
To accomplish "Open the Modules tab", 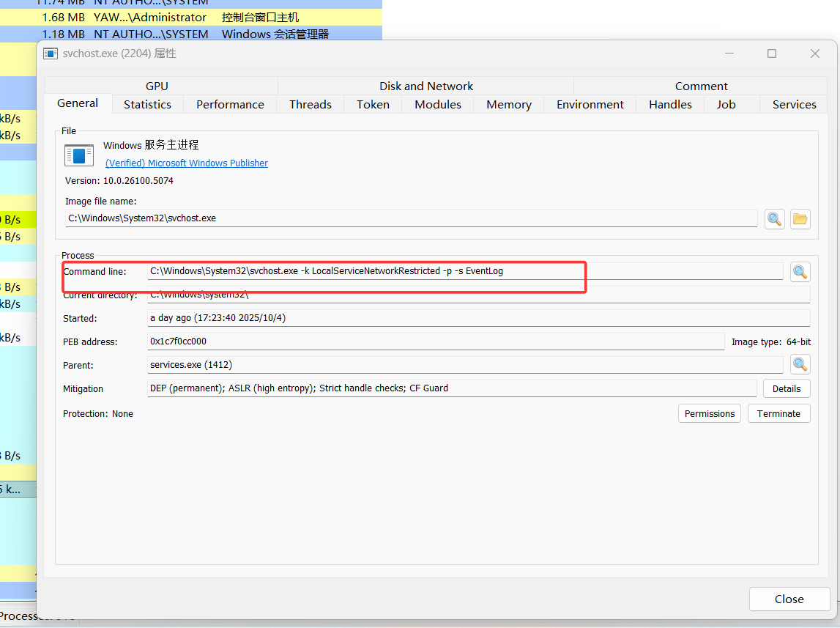I will [x=438, y=105].
